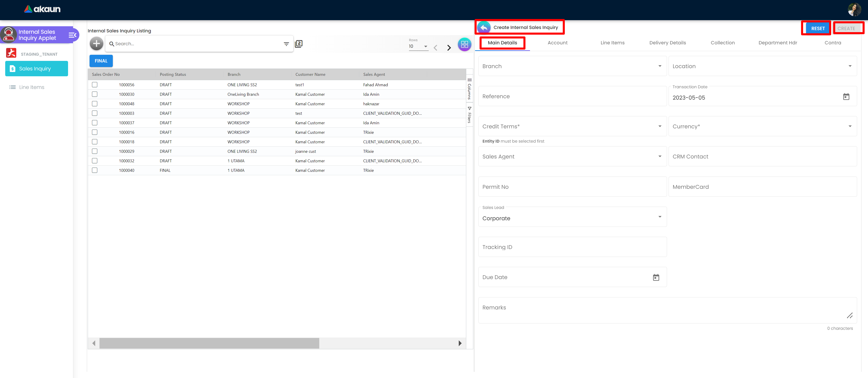Open the Transaction Date calendar picker
868x378 pixels.
846,97
